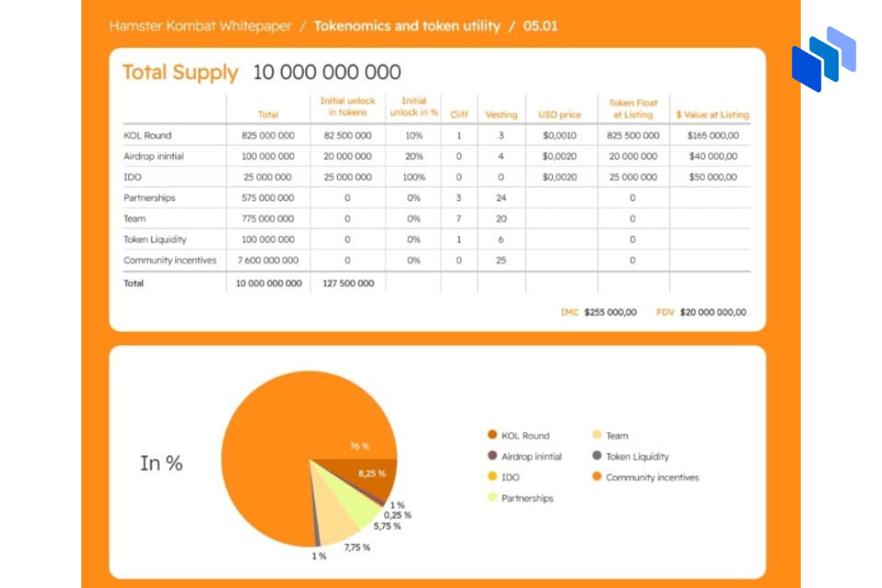This screenshot has height=588, width=882.
Task: Click "Tokenomics and token utility" in the header
Action: click(407, 26)
